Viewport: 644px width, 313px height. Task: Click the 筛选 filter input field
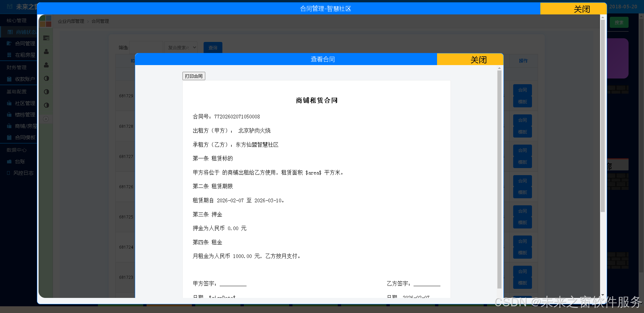[x=146, y=48]
